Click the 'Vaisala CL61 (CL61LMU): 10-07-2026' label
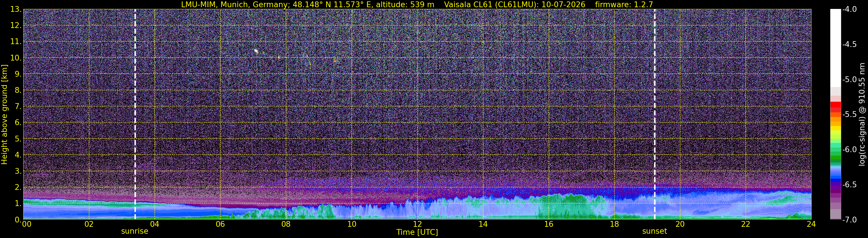The width and height of the screenshot is (868, 238). coord(514,4)
